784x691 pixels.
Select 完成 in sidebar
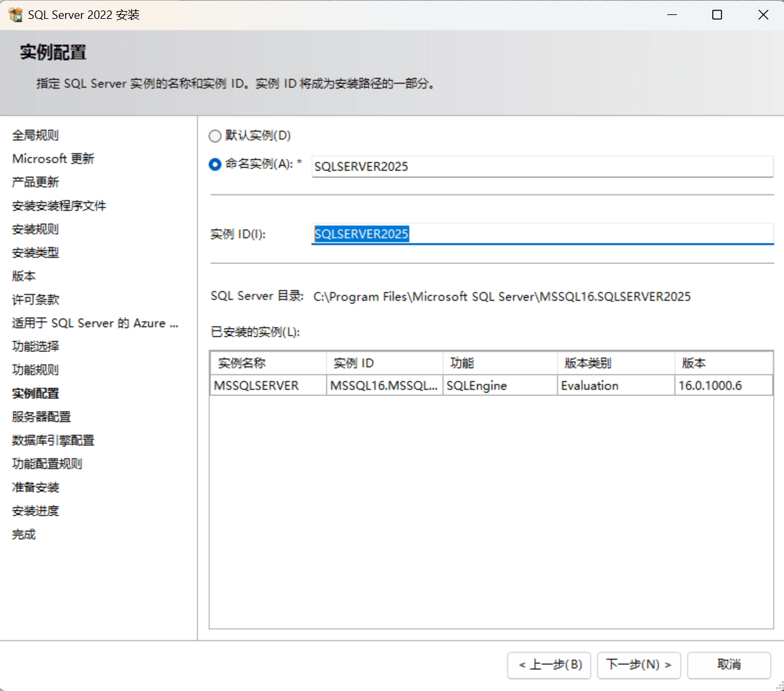pos(23,534)
